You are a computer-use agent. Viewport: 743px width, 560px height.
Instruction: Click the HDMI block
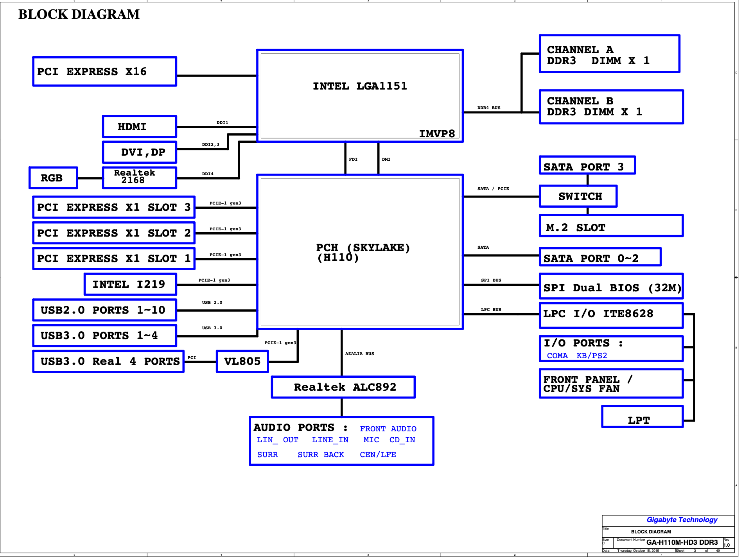coord(140,127)
